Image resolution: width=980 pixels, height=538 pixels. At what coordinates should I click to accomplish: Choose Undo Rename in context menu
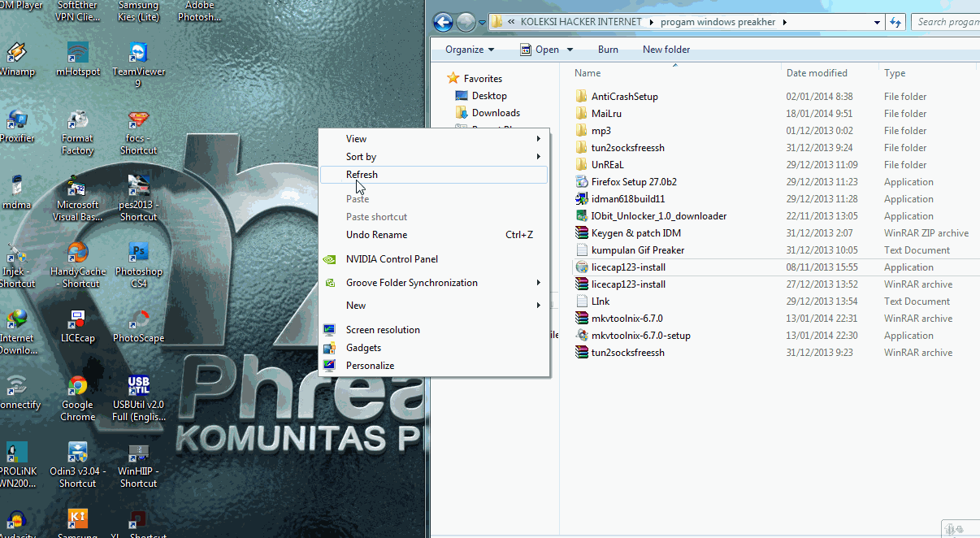point(434,235)
